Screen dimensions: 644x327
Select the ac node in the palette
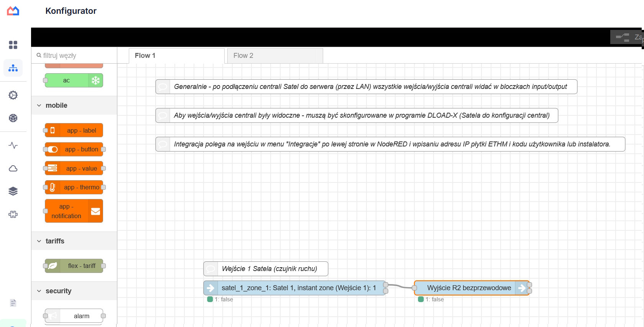74,81
